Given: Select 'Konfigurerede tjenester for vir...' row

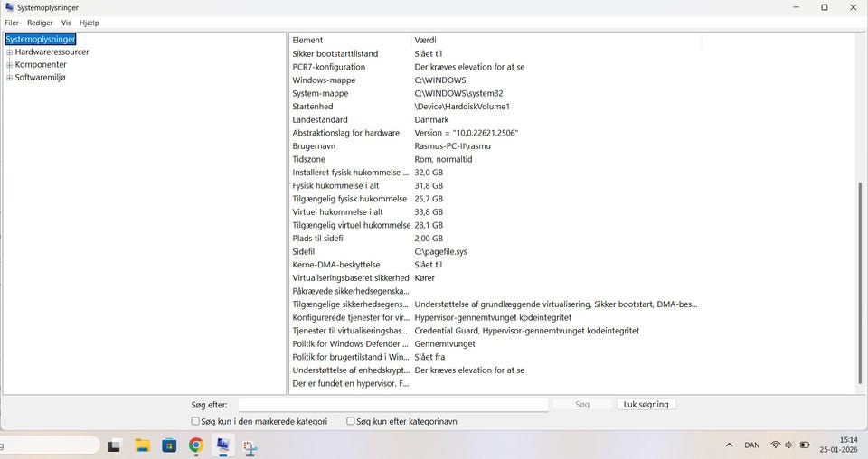Looking at the screenshot, I should pos(495,317).
